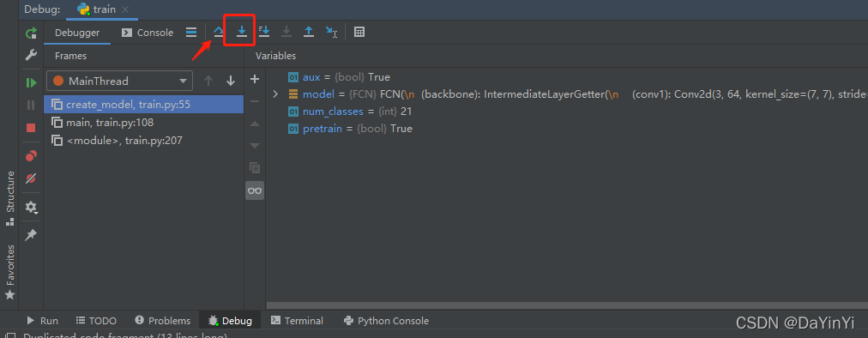
Task: Click the move watch up triangle
Action: (255, 124)
